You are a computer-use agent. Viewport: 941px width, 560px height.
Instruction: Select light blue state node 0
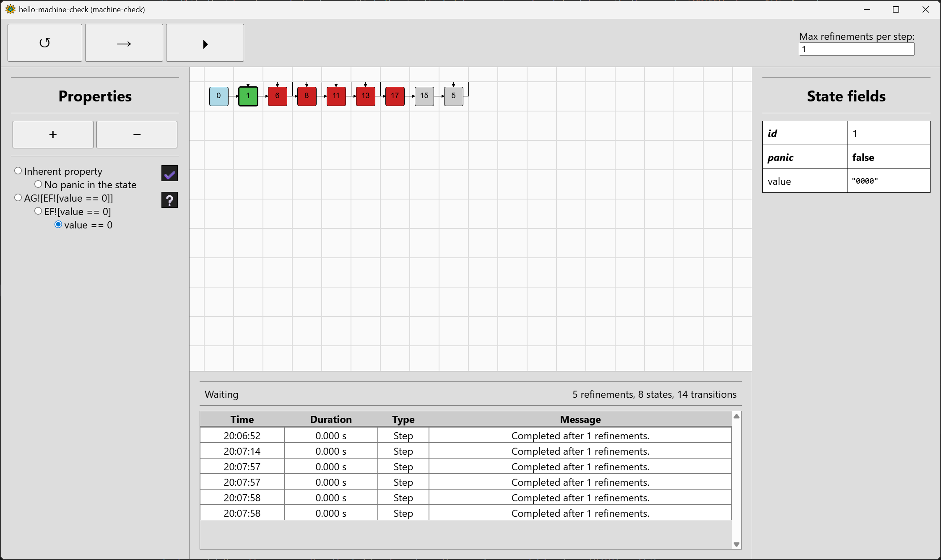(218, 96)
